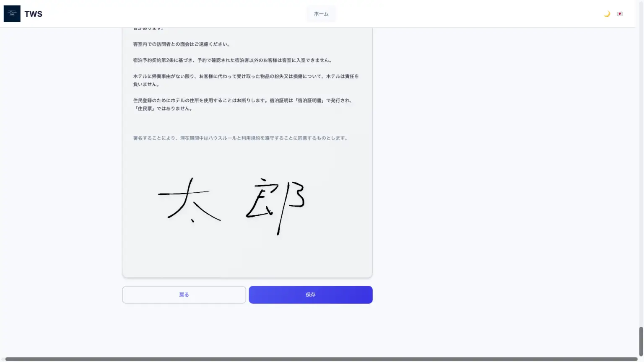Click the vertical scrollbar thumb at right

[x=641, y=341]
